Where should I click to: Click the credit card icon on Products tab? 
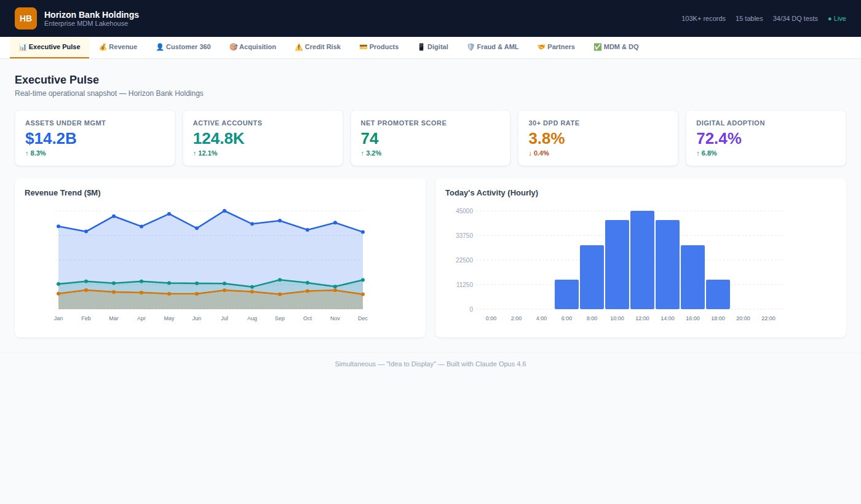click(x=363, y=47)
